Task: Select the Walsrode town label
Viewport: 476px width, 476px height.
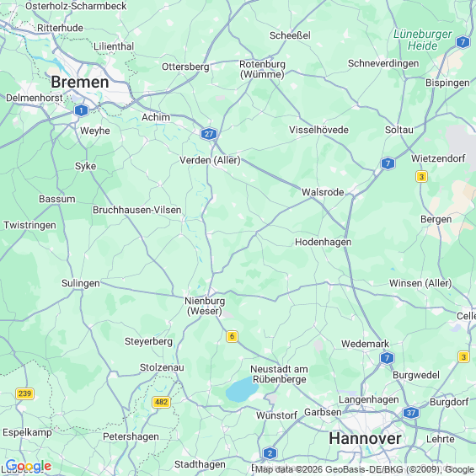Action: [x=323, y=192]
